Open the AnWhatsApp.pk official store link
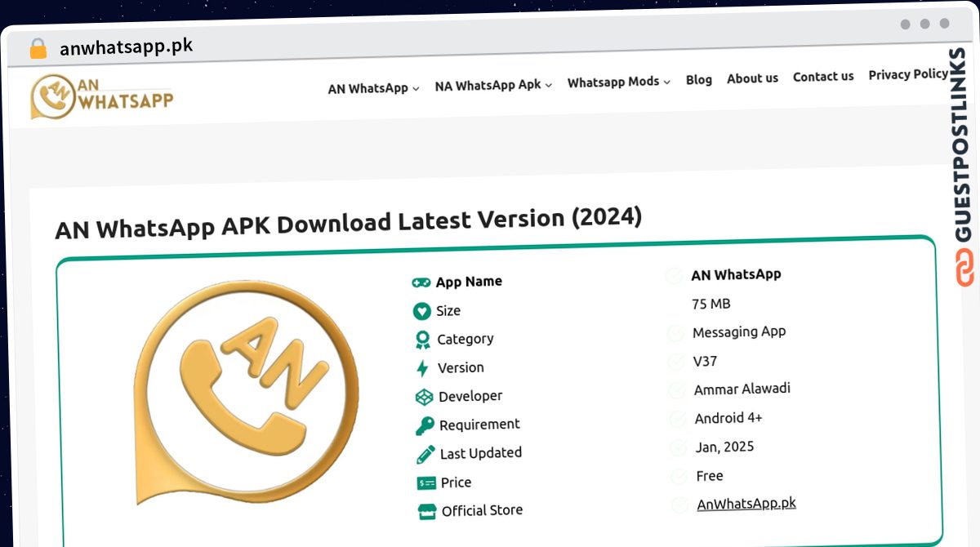Screen dimensions: 980x547 [746, 504]
